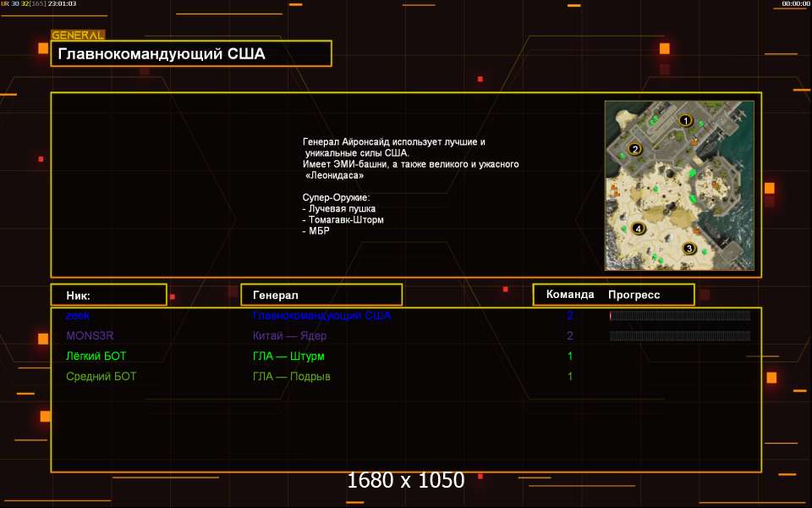Click the GENERAL logo label

click(78, 35)
